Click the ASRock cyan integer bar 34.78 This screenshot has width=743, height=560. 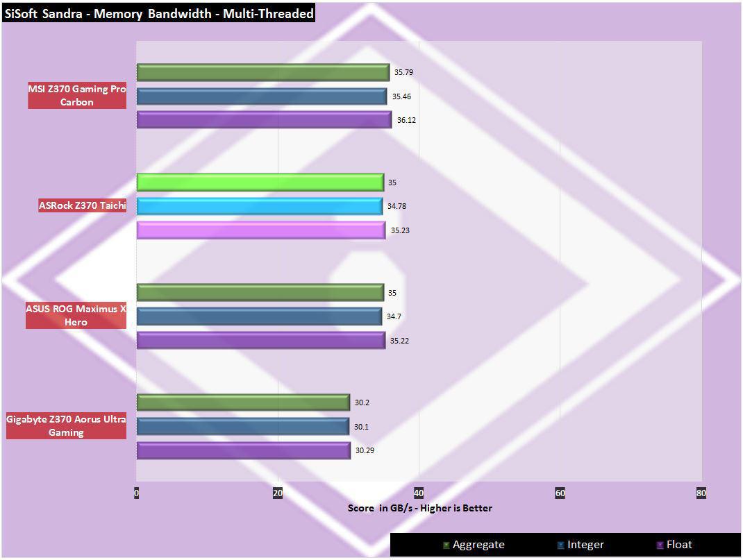[x=260, y=206]
